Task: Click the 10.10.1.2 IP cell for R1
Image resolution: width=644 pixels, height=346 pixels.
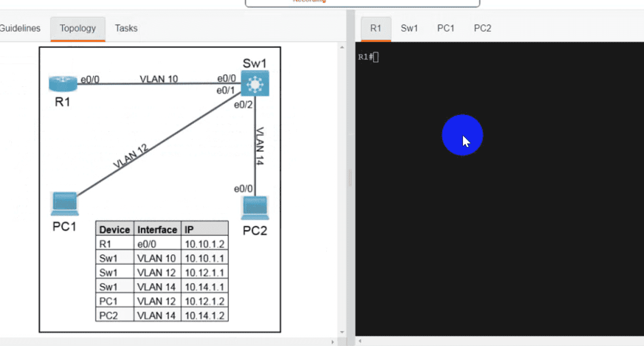Action: click(204, 244)
